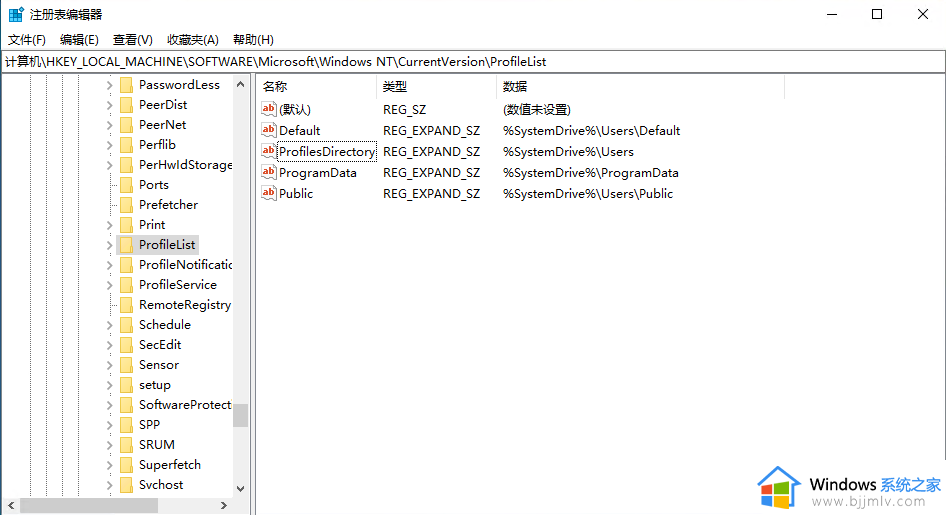Click the tree vertical scrollbar thumb
The height and width of the screenshot is (515, 946).
click(240, 415)
